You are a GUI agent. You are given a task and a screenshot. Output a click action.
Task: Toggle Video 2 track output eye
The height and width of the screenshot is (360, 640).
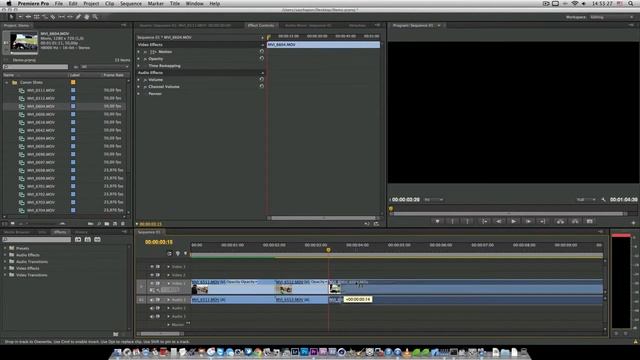coord(152,275)
